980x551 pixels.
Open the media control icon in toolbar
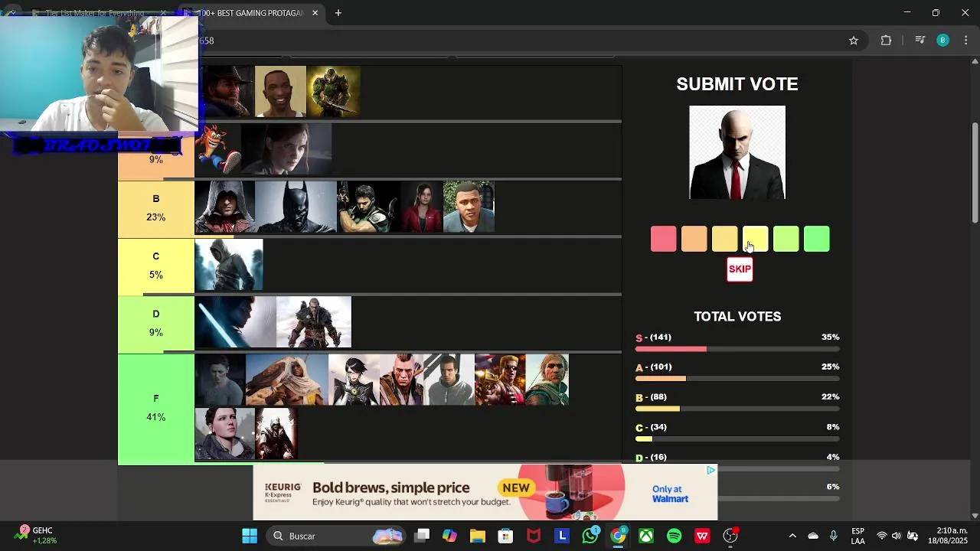point(920,41)
